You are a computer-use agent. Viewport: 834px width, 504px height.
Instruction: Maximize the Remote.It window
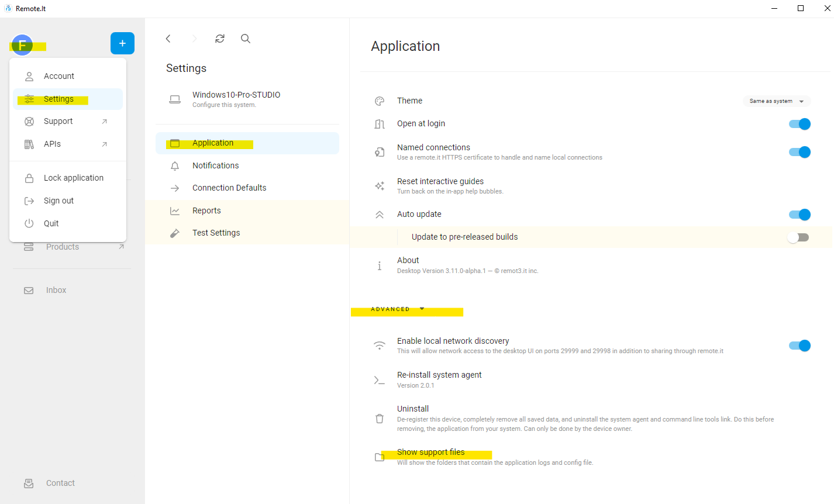801,9
